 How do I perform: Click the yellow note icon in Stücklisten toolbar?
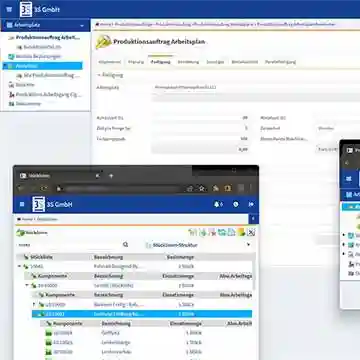(241, 232)
